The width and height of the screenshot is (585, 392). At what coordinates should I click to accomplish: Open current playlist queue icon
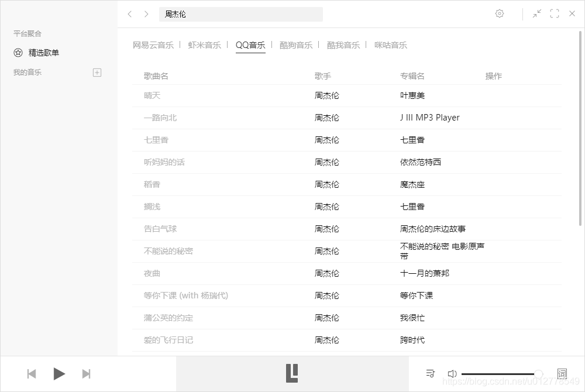click(x=430, y=373)
